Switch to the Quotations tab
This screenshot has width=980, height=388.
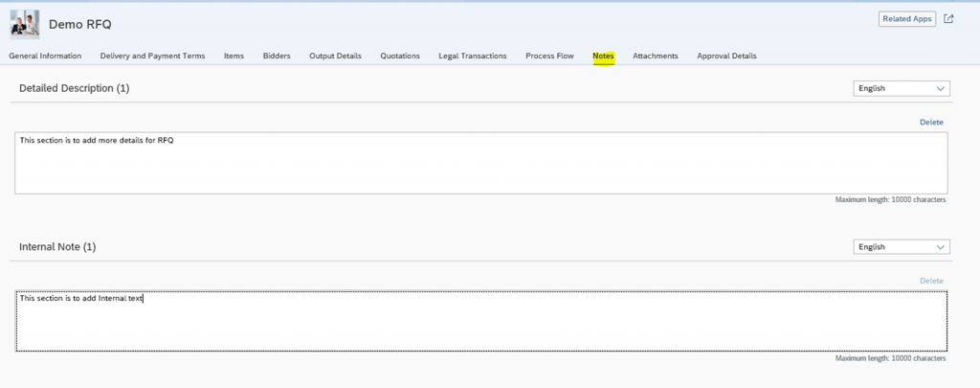[400, 56]
